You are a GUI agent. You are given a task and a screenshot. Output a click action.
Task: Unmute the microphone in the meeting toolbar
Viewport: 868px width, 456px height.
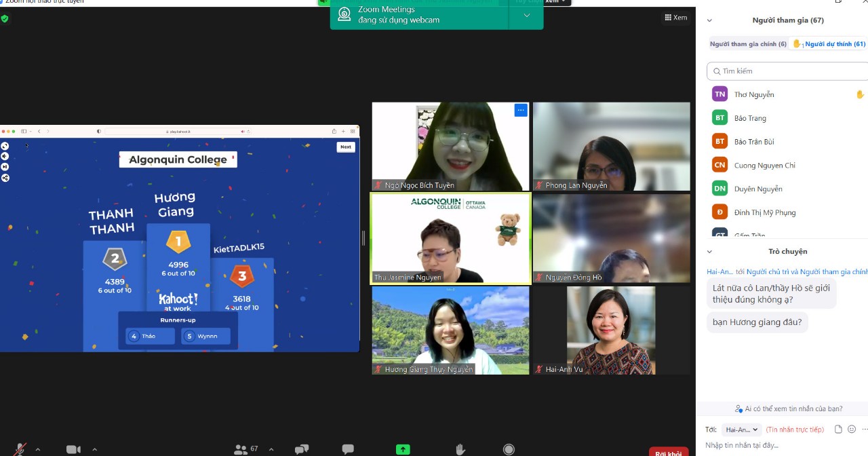[x=20, y=449]
